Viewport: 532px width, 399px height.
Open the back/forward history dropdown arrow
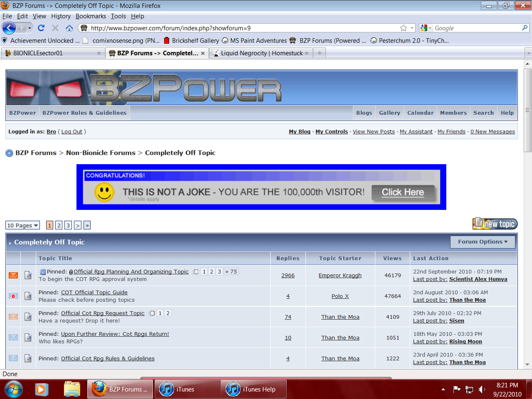tap(30, 28)
